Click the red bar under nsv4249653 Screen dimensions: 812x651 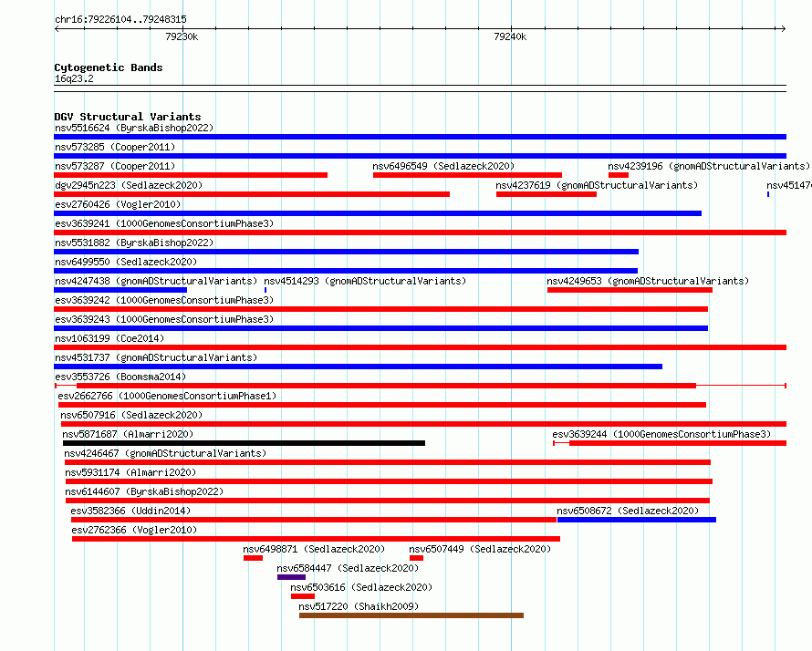[630, 290]
